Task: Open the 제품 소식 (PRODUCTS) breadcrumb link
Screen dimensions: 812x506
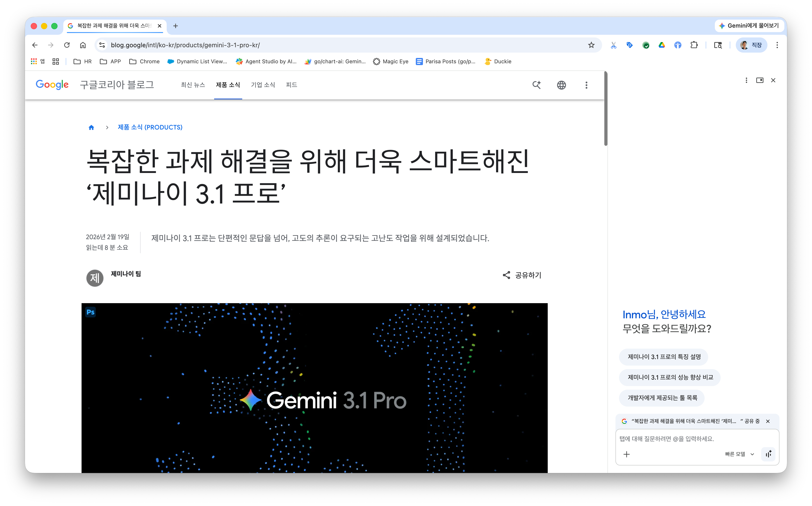Action: 150,128
